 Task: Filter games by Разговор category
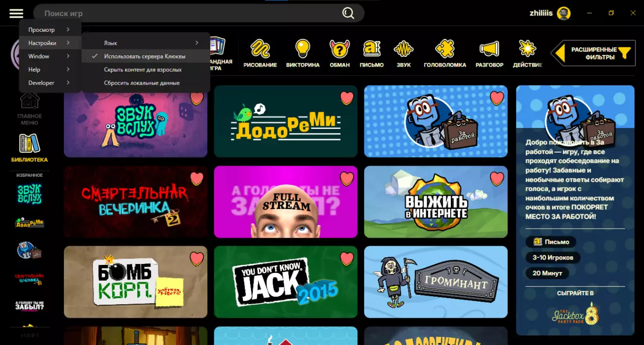(490, 53)
